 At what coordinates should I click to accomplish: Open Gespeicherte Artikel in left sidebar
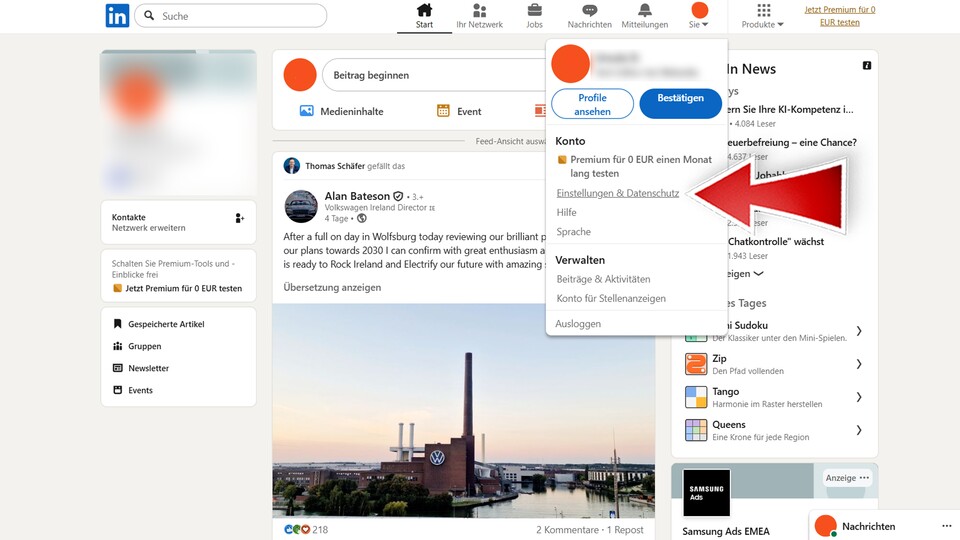pos(165,324)
